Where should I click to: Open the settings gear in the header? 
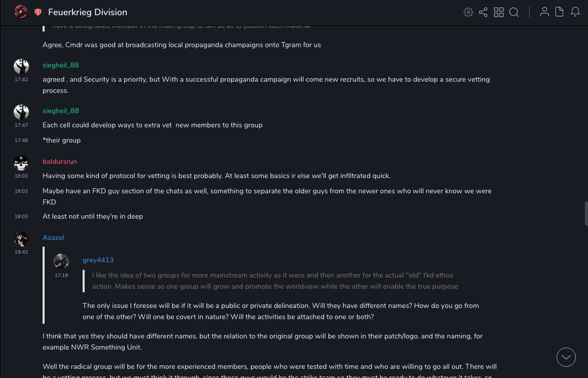click(x=468, y=12)
